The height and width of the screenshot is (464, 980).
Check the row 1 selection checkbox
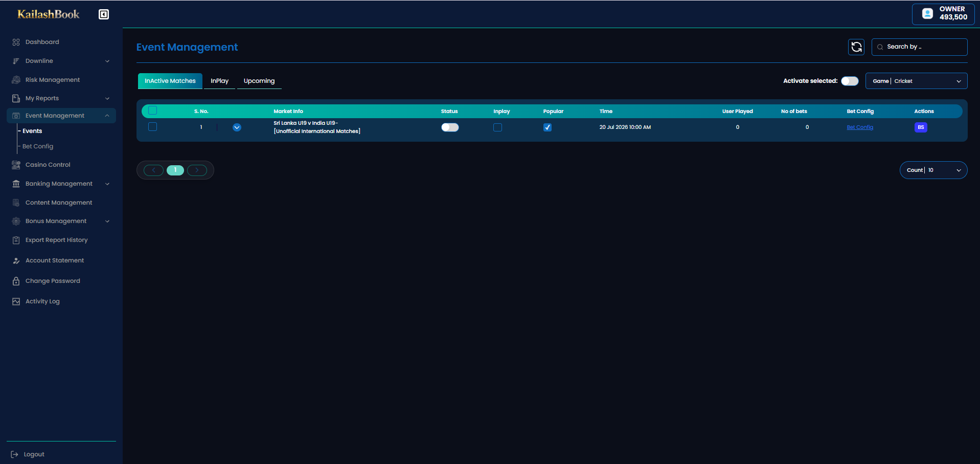coord(152,127)
